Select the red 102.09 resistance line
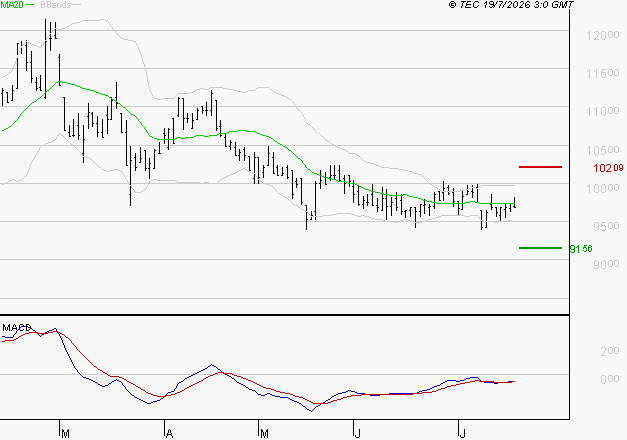Viewport: 627px width, 440px height. click(x=540, y=167)
